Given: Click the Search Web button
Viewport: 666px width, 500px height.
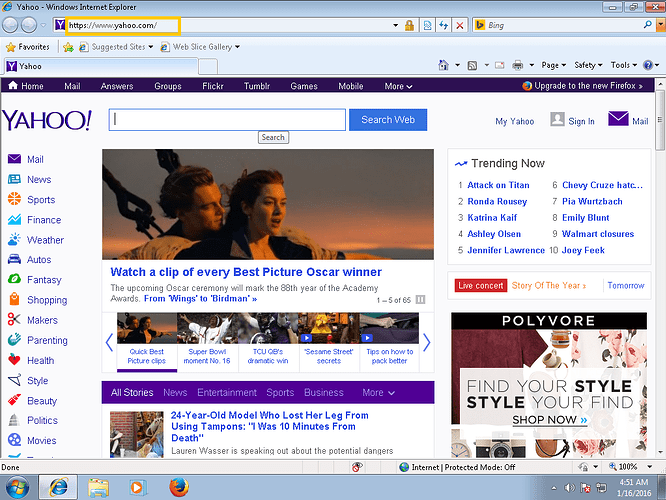Looking at the screenshot, I should [x=388, y=120].
